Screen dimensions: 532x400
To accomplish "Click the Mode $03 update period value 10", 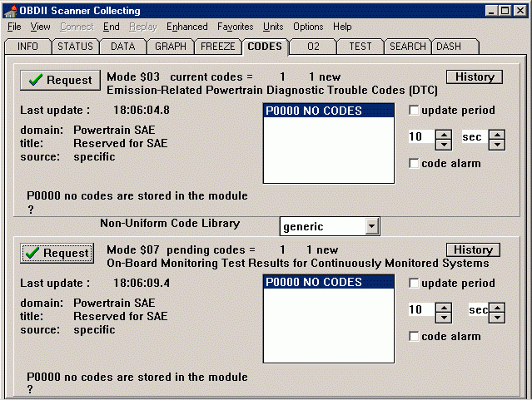I will [421, 136].
